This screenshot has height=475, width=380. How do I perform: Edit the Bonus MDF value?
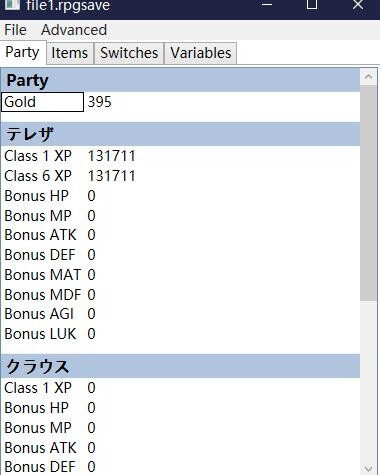(92, 295)
